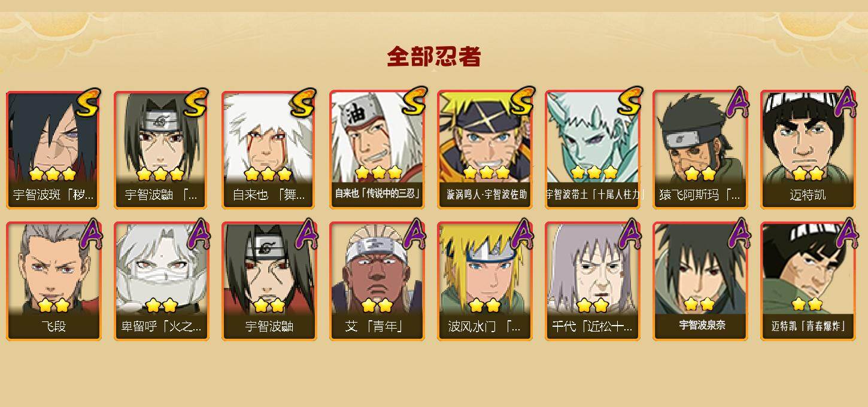868x407 pixels.
Task: Click the S rank badge on 宇智波斑
Action: 89,102
